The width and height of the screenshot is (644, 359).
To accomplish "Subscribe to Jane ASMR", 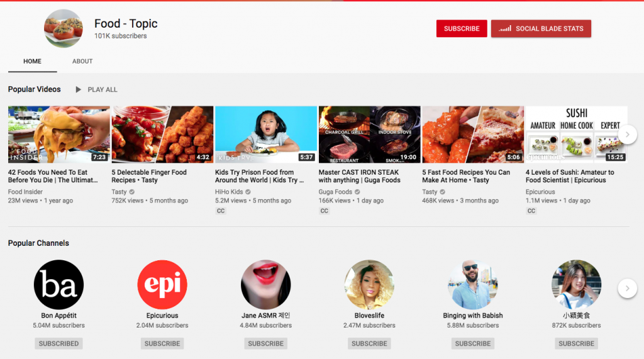I will coord(266,343).
